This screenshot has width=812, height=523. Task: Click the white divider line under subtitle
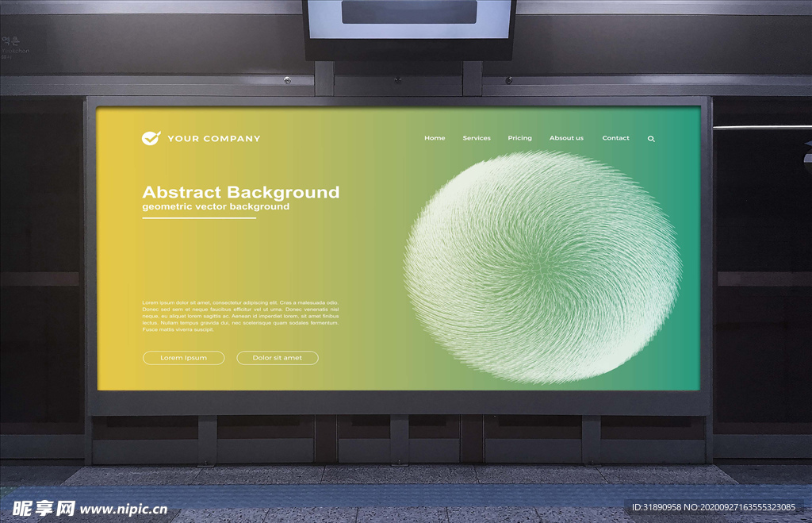(199, 218)
